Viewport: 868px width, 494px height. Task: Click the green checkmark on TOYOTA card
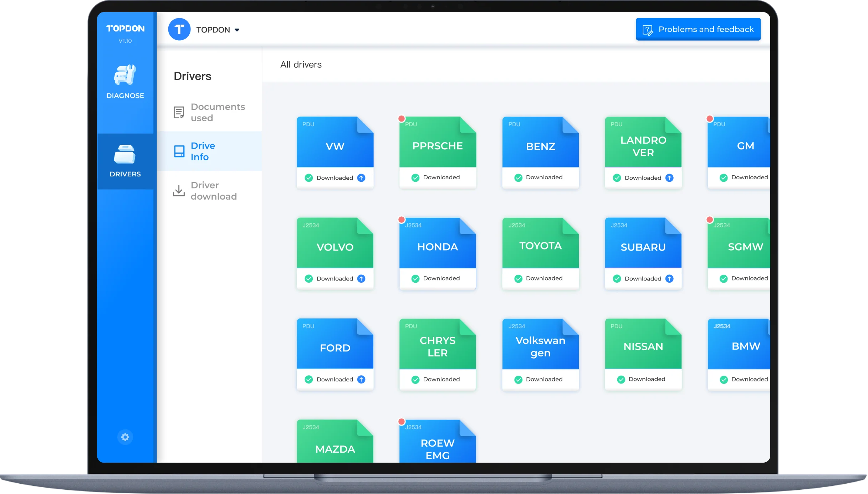(518, 278)
